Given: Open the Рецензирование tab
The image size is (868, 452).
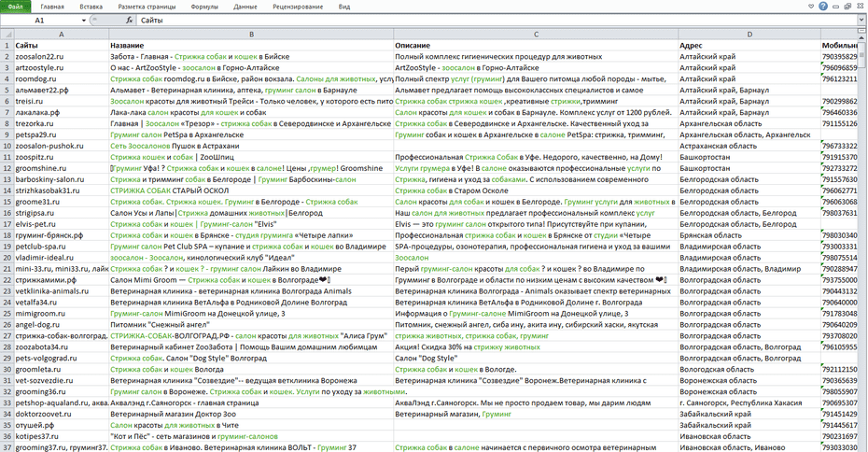Looking at the screenshot, I should [298, 7].
